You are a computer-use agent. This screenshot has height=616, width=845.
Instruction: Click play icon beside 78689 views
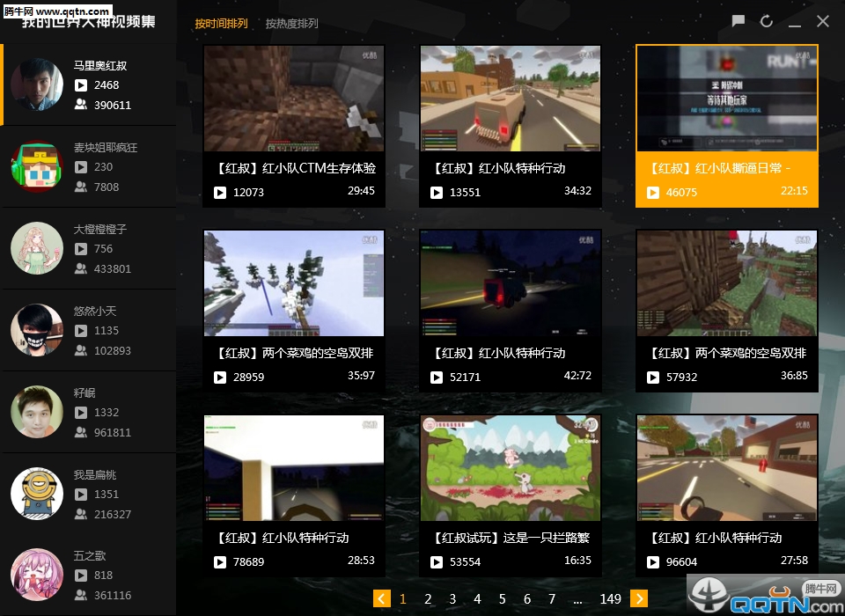(220, 562)
